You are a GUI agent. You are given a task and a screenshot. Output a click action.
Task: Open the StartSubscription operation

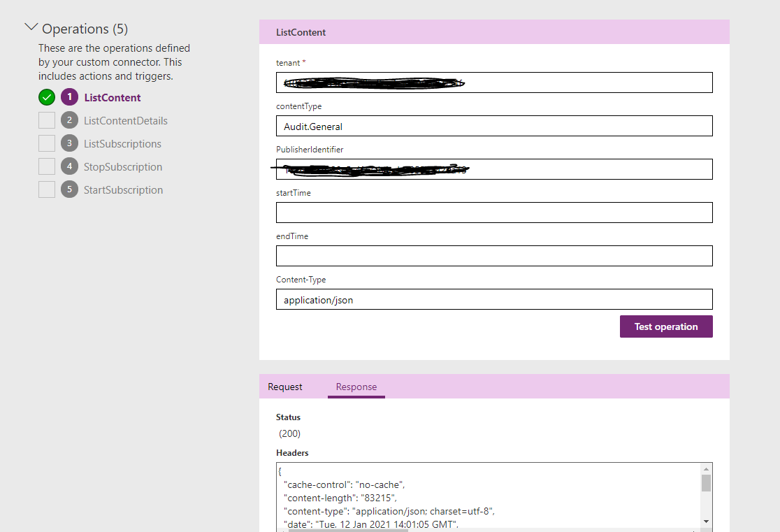point(123,189)
